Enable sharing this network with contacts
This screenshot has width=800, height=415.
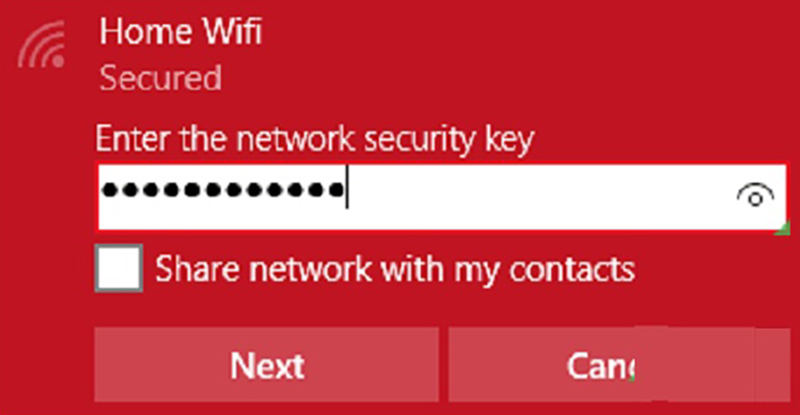click(x=118, y=268)
